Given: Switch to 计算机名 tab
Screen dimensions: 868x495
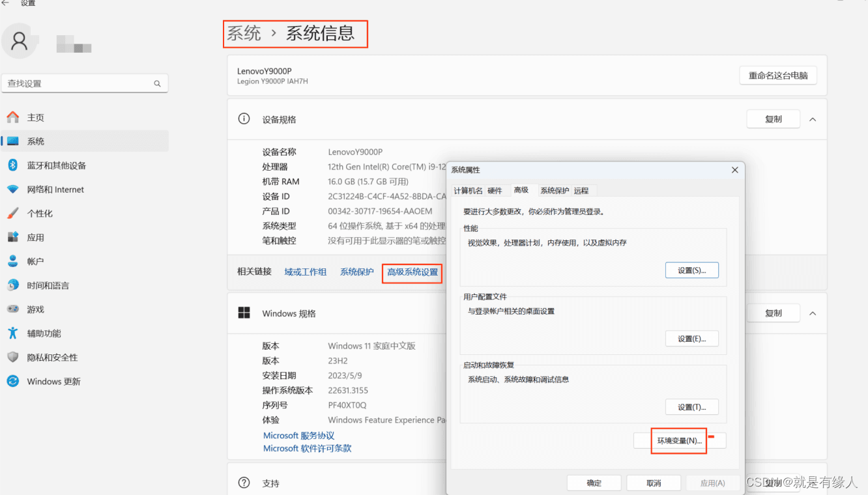Looking at the screenshot, I should pos(469,190).
